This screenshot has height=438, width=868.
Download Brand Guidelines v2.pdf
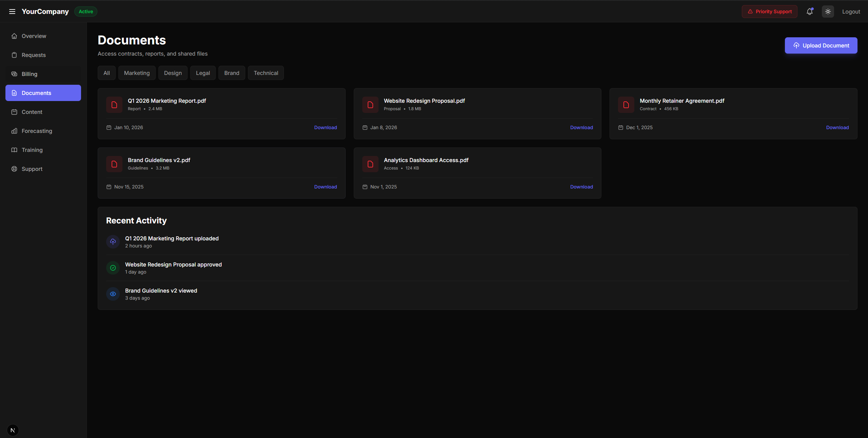point(325,187)
